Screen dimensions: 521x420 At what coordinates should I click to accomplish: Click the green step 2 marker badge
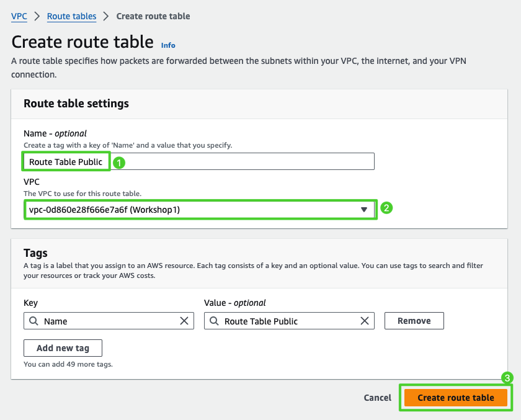tap(386, 208)
